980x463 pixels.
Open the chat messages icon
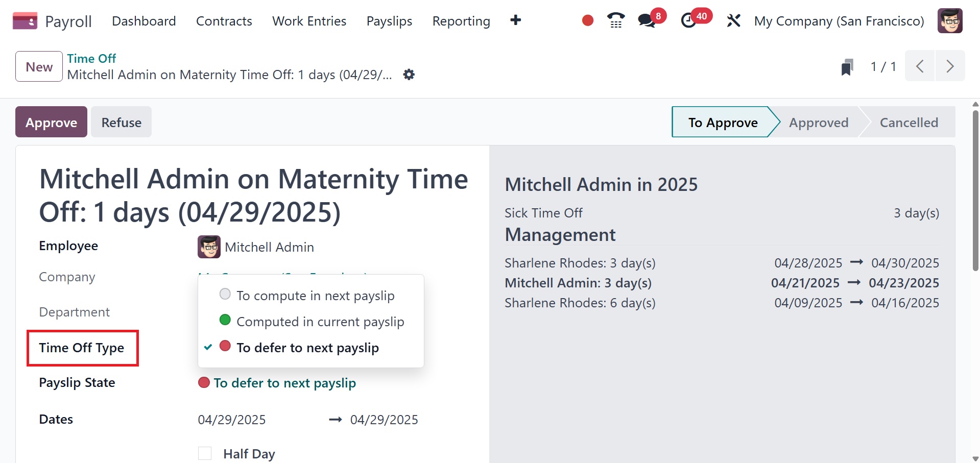coord(647,20)
